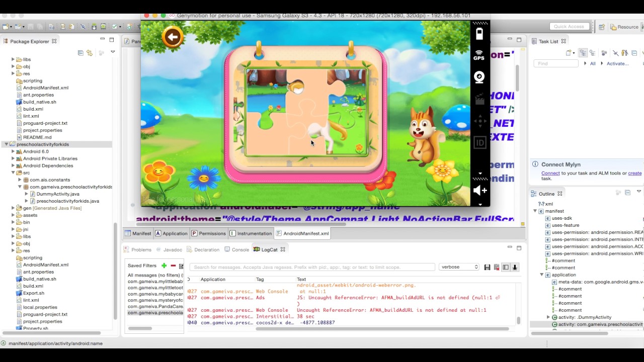Open Package Explorer view menu
Image resolution: width=644 pixels, height=362 pixels.
tap(113, 52)
